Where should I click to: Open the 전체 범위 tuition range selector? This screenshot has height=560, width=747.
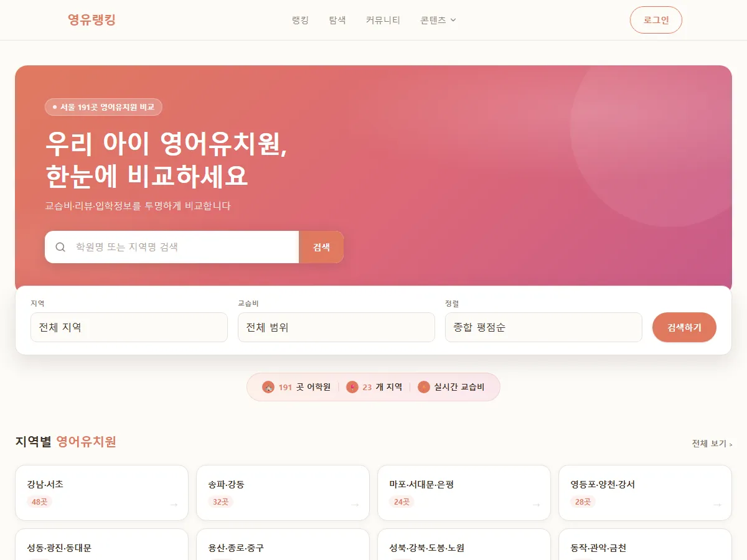tap(336, 327)
